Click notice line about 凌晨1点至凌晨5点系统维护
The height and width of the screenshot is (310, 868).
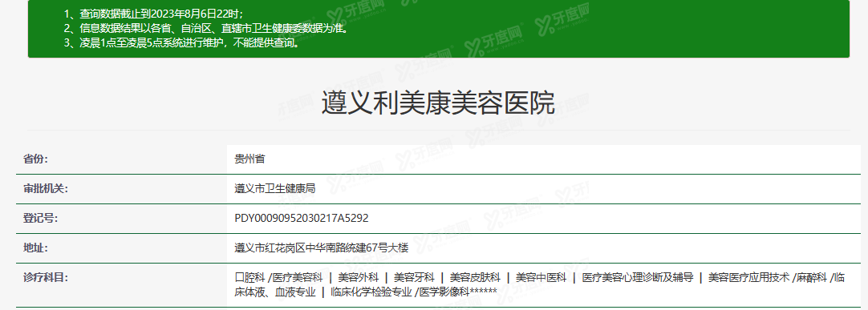[x=182, y=43]
